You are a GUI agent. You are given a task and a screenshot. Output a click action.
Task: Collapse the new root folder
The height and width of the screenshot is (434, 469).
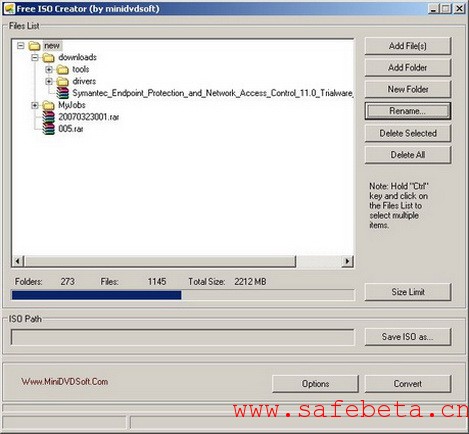pyautogui.click(x=21, y=46)
